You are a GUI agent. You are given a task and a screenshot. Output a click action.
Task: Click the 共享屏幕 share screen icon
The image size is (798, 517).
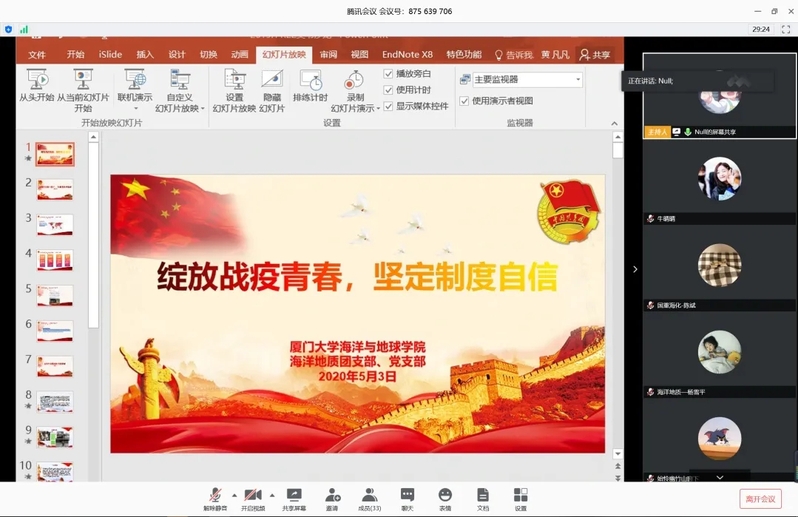click(x=294, y=495)
